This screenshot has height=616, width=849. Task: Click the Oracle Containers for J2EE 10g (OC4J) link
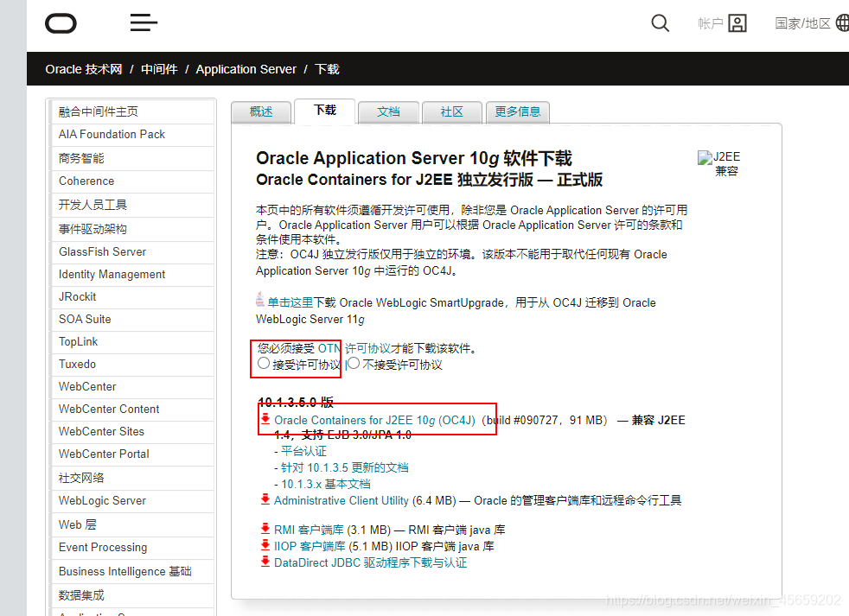(x=377, y=420)
